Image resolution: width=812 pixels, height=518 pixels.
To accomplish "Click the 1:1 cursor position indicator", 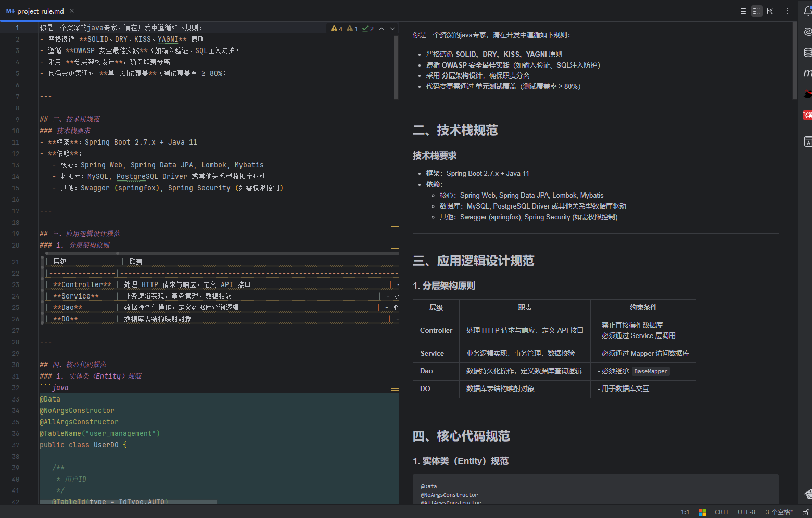I will 685,512.
